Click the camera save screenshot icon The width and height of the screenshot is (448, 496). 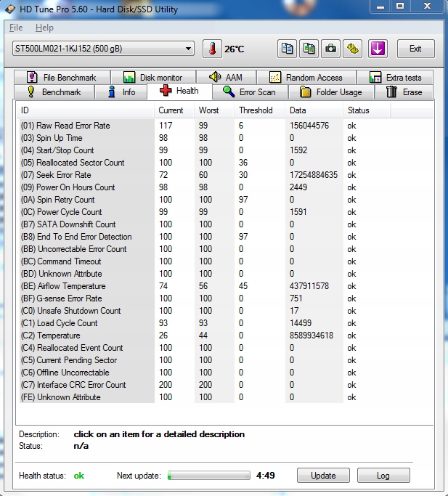tap(330, 49)
